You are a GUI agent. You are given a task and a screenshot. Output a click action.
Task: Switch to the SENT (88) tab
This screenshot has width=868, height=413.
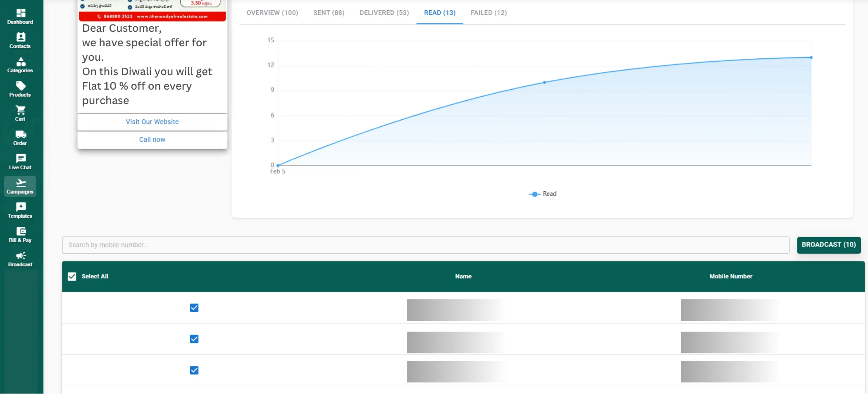click(329, 13)
